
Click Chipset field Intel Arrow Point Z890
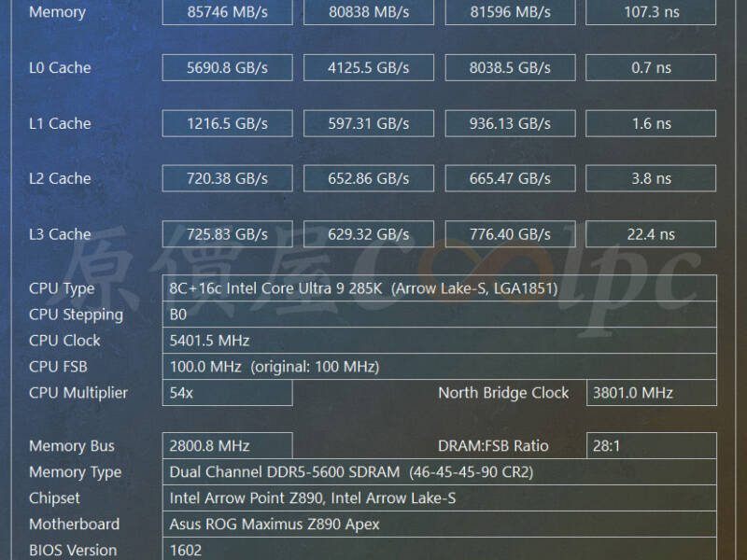(x=439, y=498)
